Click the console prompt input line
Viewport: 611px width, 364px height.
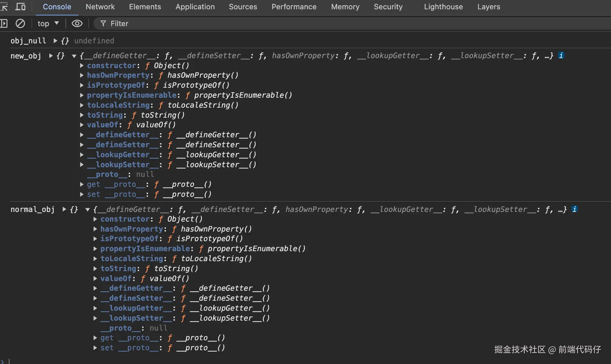click(310, 361)
